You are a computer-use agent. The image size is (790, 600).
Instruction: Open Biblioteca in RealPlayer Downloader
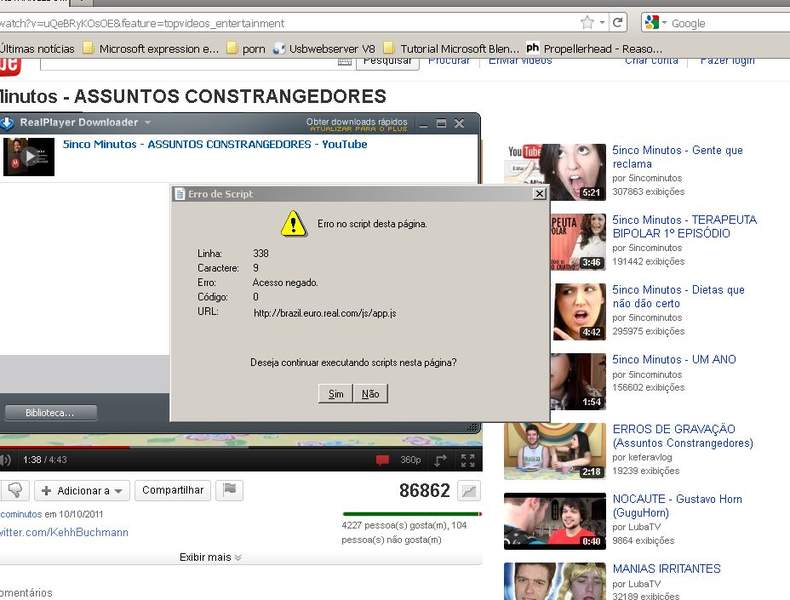[50, 413]
